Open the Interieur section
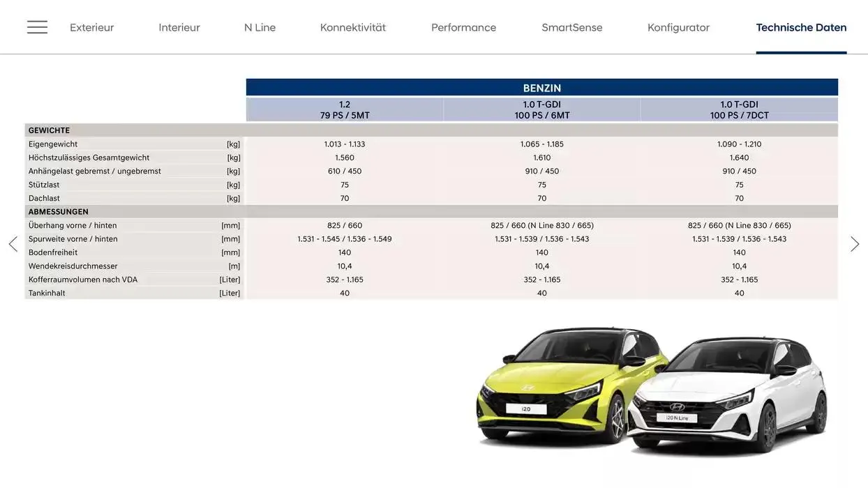Screen dimensions: 868x488 pyautogui.click(x=179, y=26)
